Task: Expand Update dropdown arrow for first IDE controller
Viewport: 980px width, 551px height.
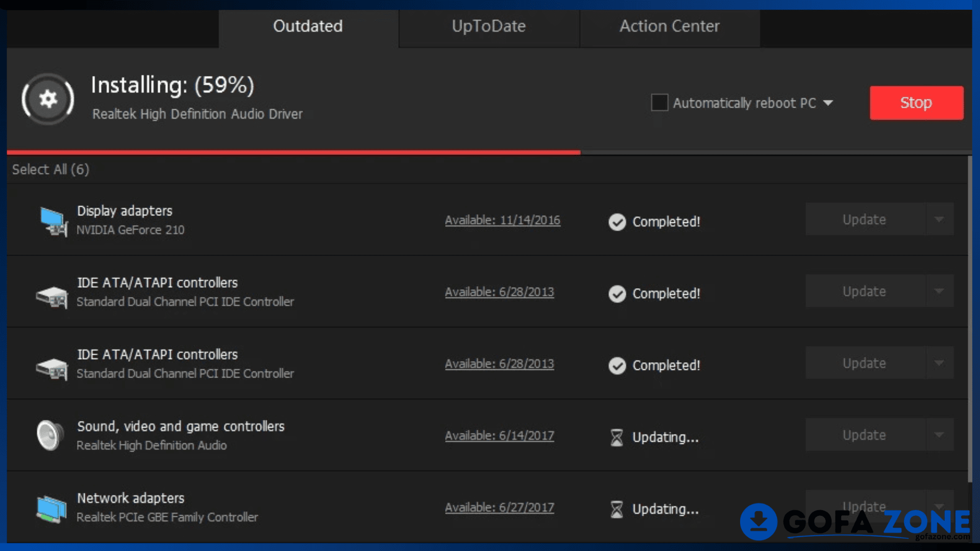Action: (939, 291)
